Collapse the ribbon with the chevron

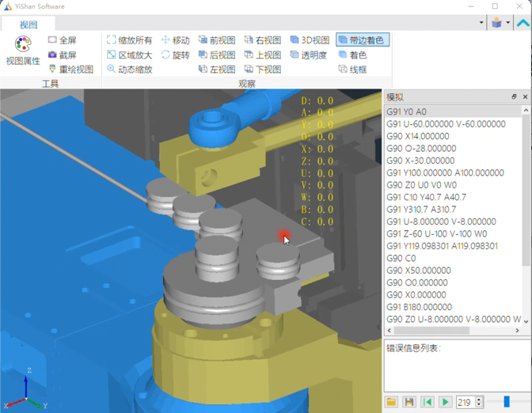pos(522,23)
